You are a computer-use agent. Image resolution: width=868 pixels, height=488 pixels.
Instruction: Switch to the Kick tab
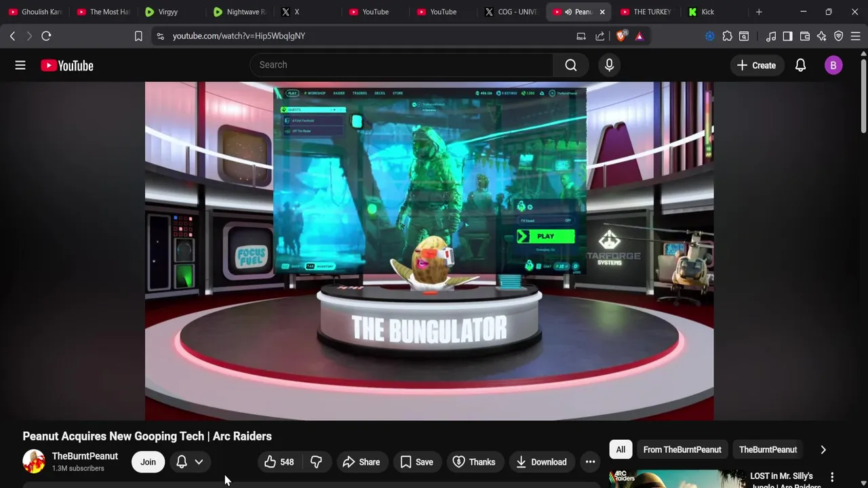[715, 12]
